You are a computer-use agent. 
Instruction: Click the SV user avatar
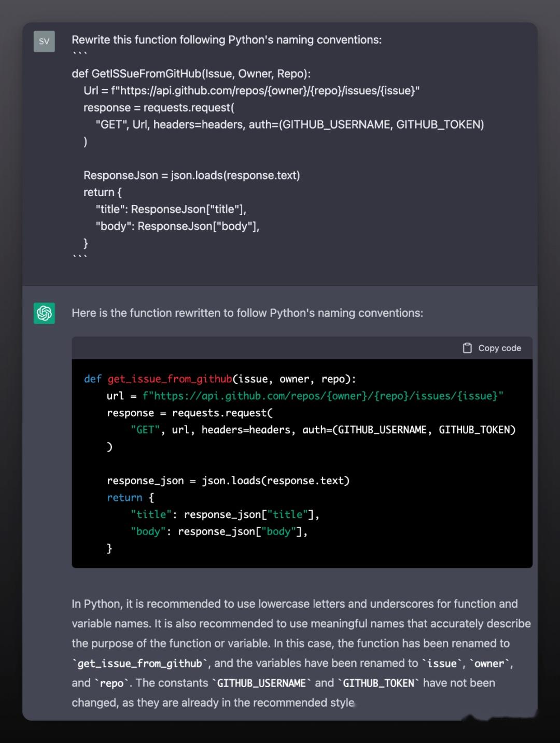pyautogui.click(x=44, y=41)
